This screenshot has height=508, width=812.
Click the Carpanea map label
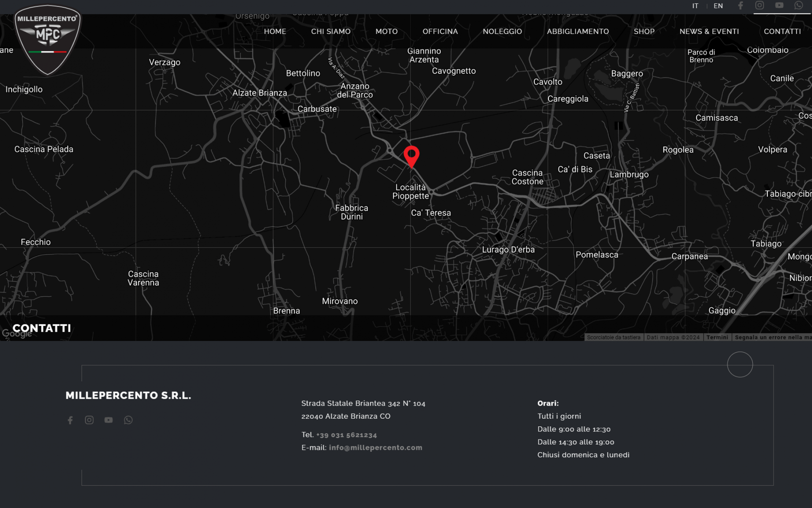click(x=689, y=257)
